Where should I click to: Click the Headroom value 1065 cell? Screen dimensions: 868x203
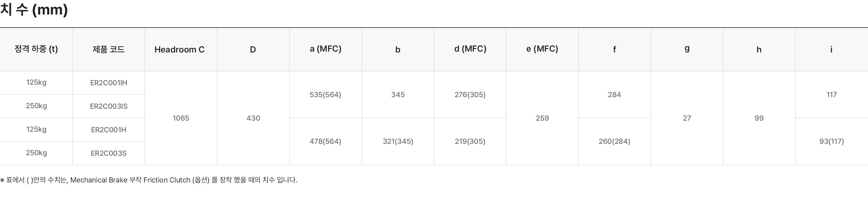(181, 118)
